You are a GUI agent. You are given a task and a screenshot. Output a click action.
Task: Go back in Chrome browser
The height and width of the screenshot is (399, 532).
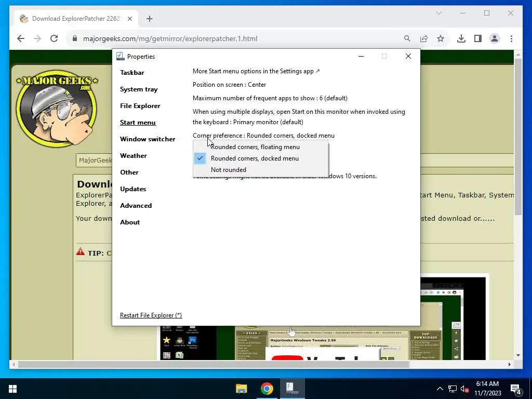pos(21,38)
